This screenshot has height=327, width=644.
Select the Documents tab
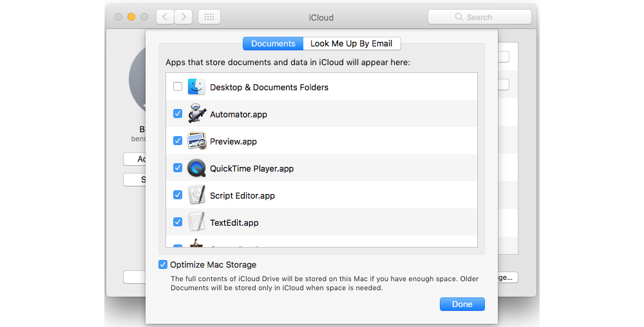[273, 44]
